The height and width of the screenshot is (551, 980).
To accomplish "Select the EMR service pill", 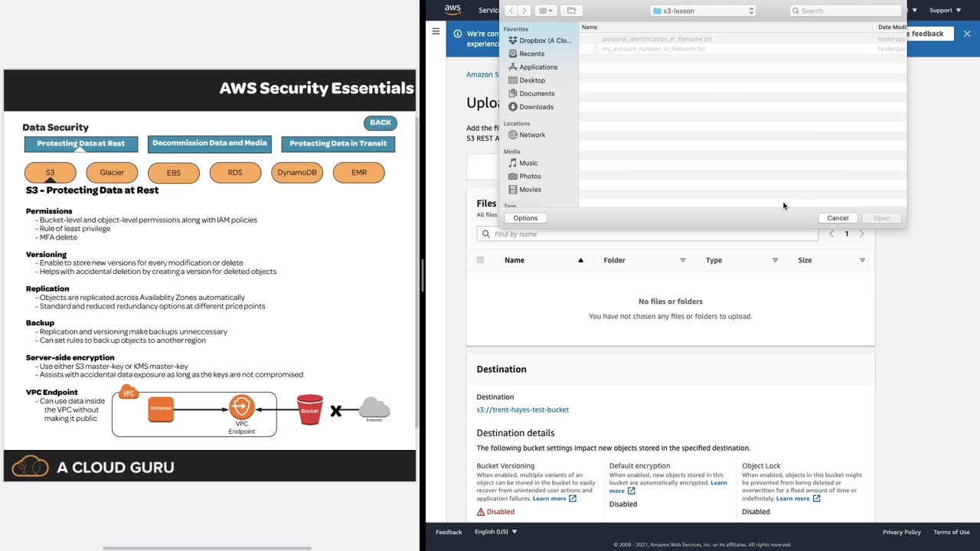I will tap(359, 173).
